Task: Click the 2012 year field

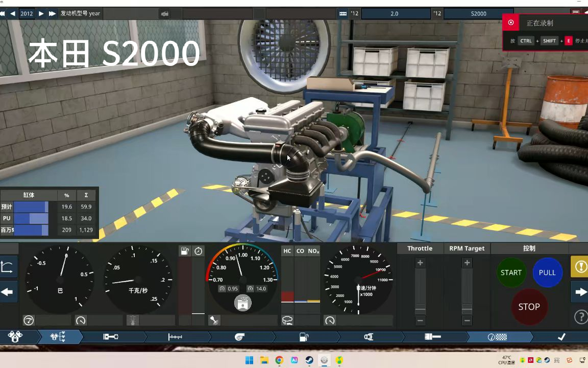Action: point(27,13)
